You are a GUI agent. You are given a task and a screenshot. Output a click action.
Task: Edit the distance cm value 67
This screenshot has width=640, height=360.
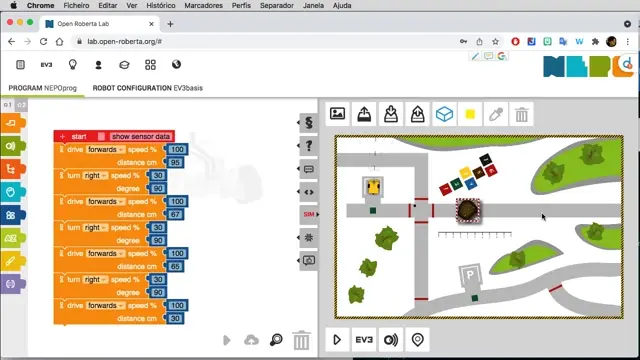(175, 214)
